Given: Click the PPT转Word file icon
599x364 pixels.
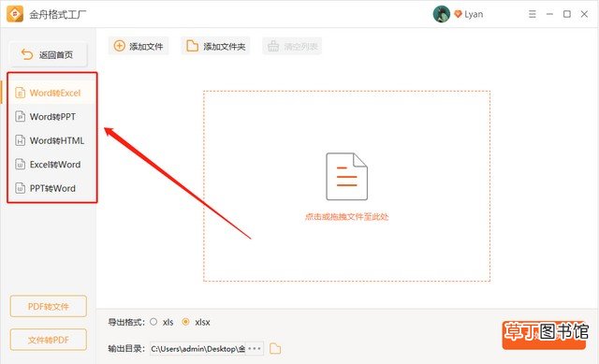Looking at the screenshot, I should [x=20, y=188].
